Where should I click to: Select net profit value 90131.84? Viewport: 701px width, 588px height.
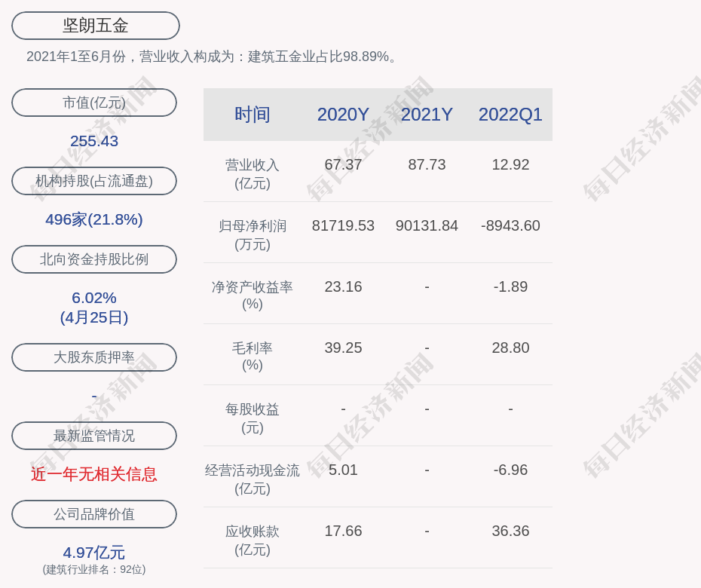point(427,226)
